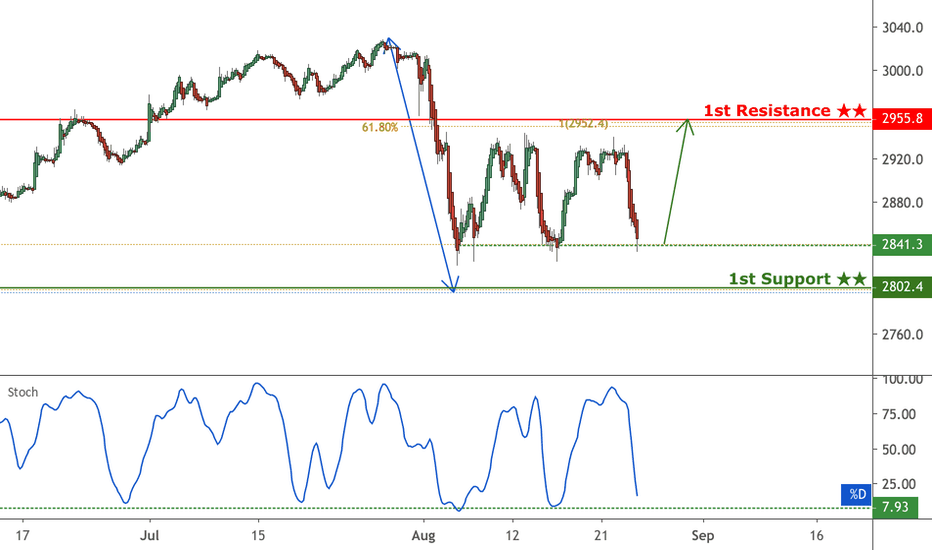Click the 100.00 stochastic axis tick
This screenshot has width=932, height=550.
(x=902, y=379)
